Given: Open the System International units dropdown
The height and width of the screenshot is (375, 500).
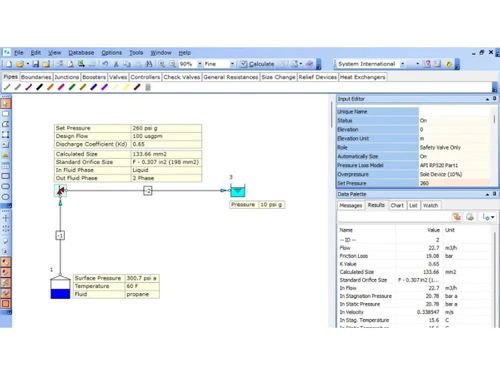Looking at the screenshot, I should 402,64.
